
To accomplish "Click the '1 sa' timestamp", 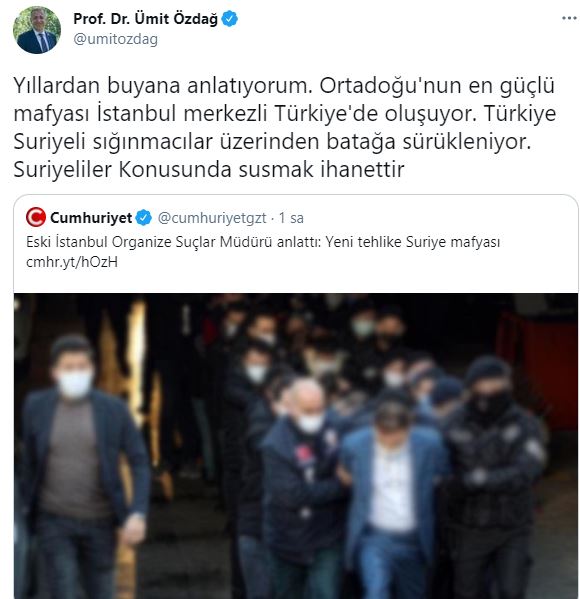I will pyautogui.click(x=291, y=218).
